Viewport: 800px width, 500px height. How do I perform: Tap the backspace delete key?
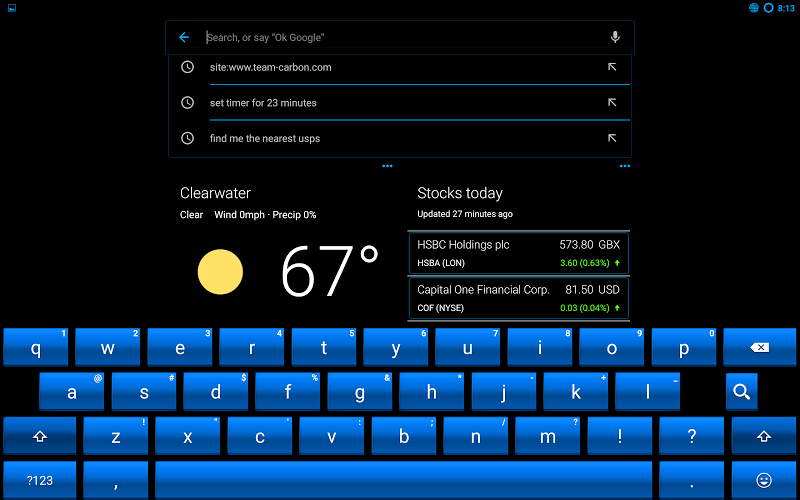point(760,347)
